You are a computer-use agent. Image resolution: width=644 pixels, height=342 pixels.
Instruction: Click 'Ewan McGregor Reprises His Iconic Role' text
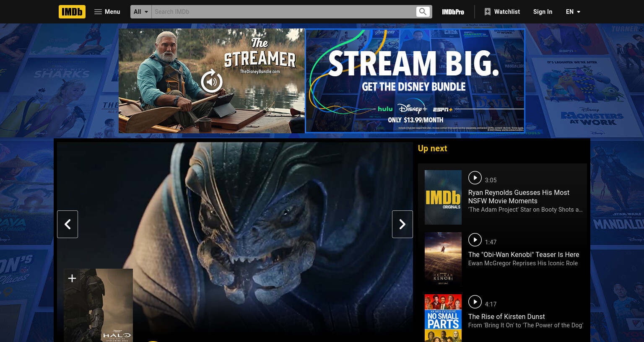click(x=523, y=263)
